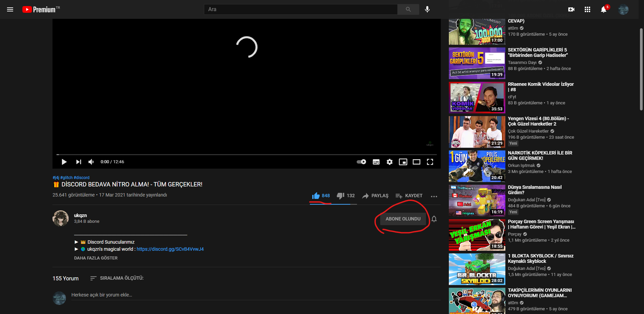644x314 pixels.
Task: Open ukqzn channel avatar
Action: pos(61,218)
